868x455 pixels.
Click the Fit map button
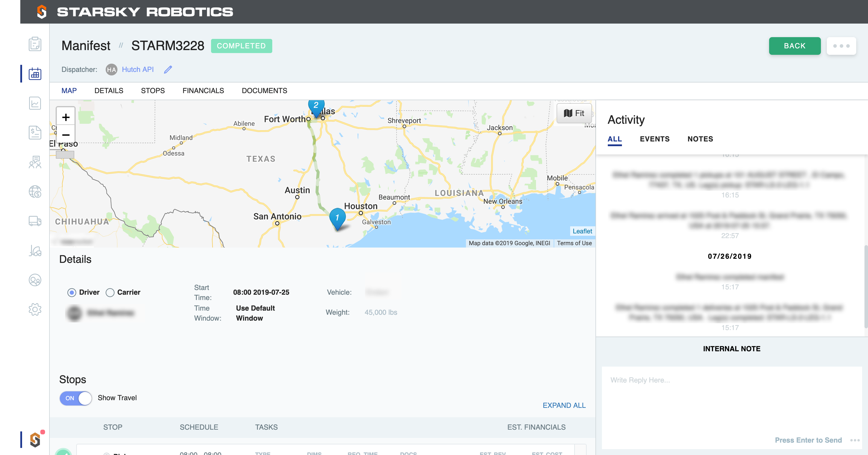pyautogui.click(x=574, y=113)
